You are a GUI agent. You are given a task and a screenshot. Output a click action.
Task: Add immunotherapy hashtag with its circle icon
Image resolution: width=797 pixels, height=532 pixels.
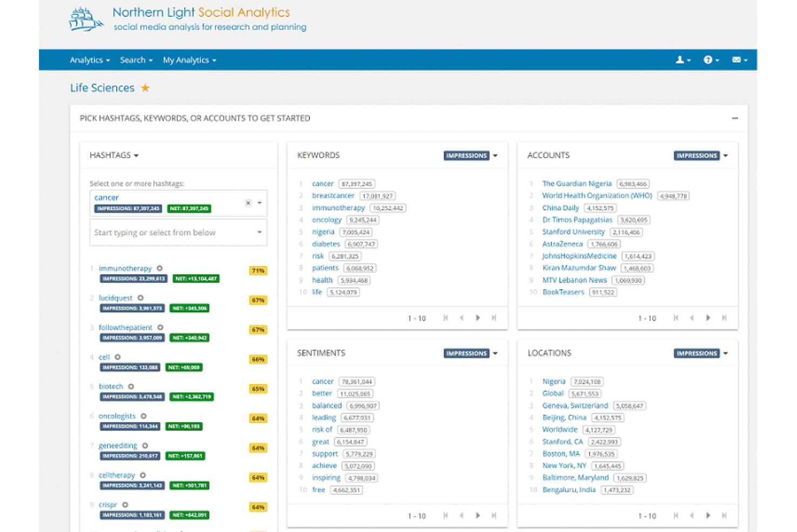pyautogui.click(x=160, y=268)
